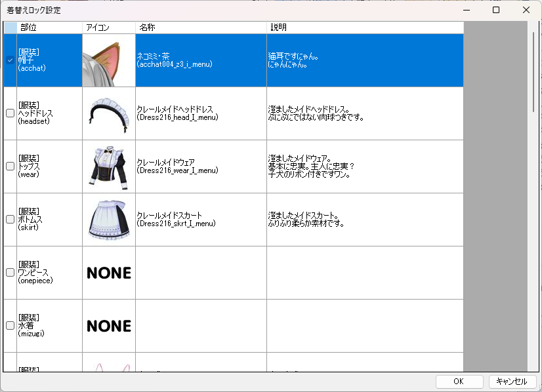
Task: Enable lock for headset row
Action: point(10,113)
